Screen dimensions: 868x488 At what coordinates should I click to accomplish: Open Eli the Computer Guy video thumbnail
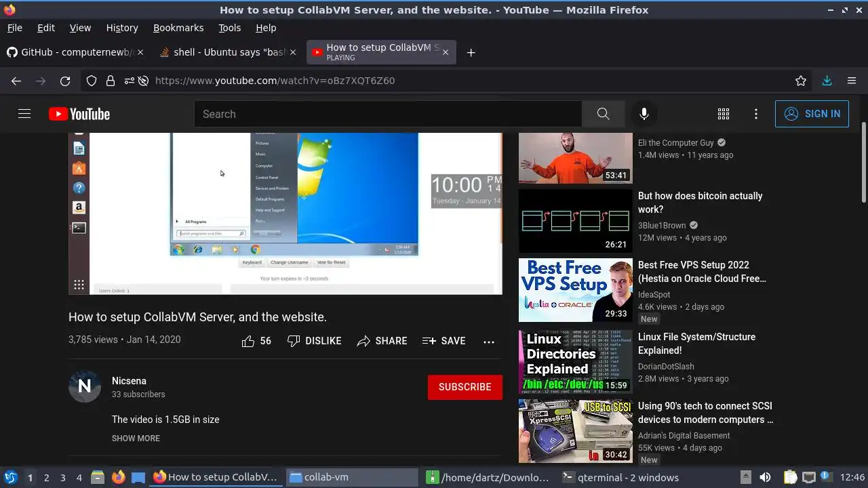tap(576, 158)
